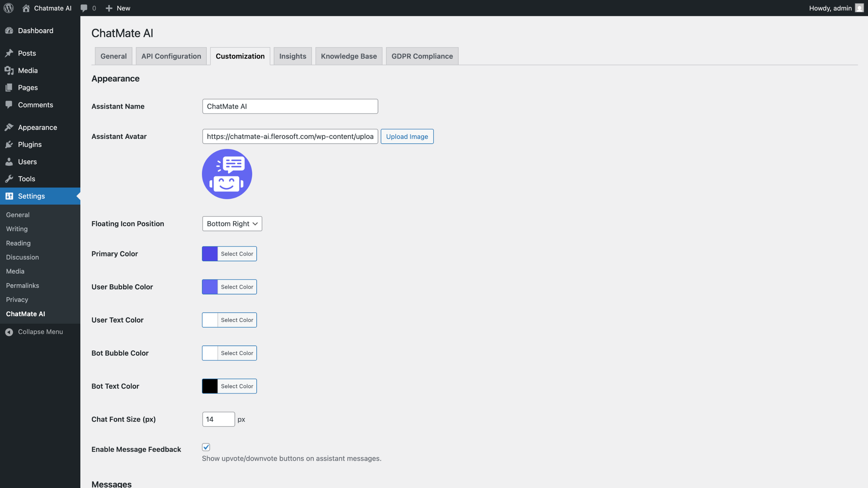Disable the Enable Message Feedback checkbox
The height and width of the screenshot is (488, 868).
206,447
